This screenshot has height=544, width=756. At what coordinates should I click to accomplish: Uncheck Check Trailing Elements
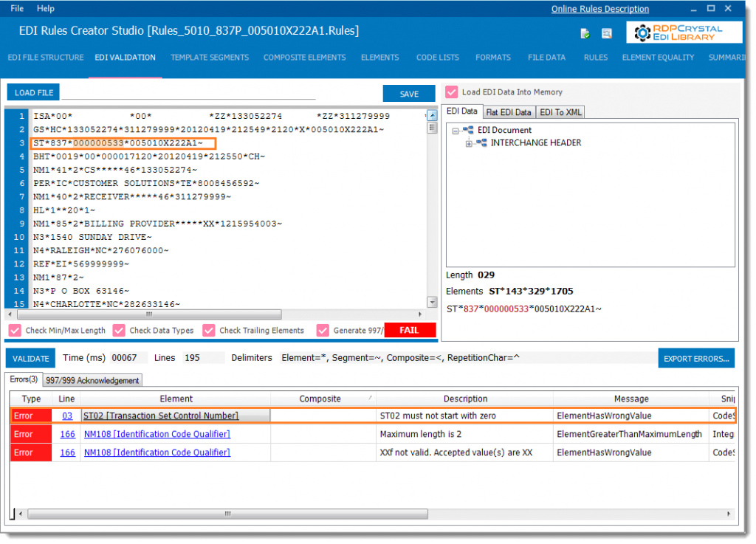pyautogui.click(x=208, y=330)
